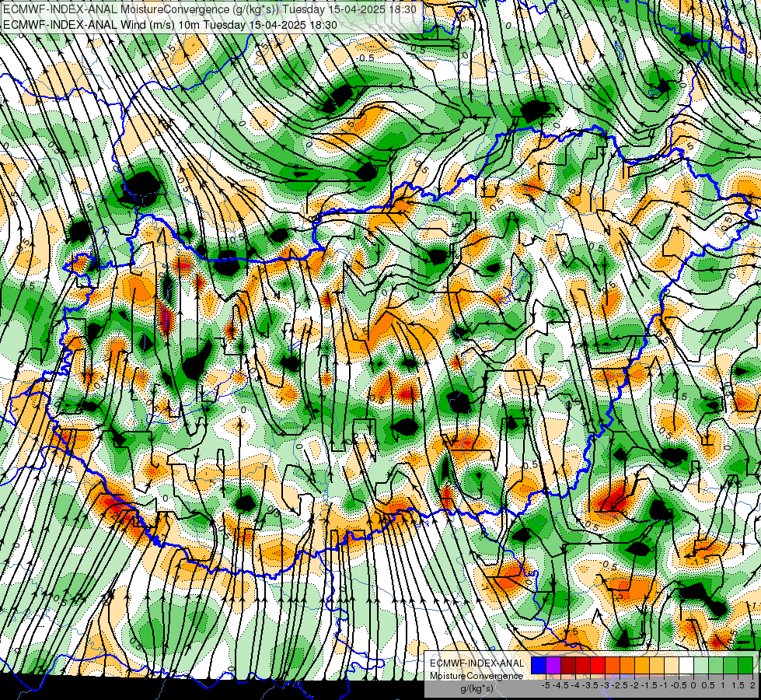The width and height of the screenshot is (761, 700).
Task: Pick the dark maroon legend swatch for -4.5 to -4
Action: pyautogui.click(x=568, y=666)
